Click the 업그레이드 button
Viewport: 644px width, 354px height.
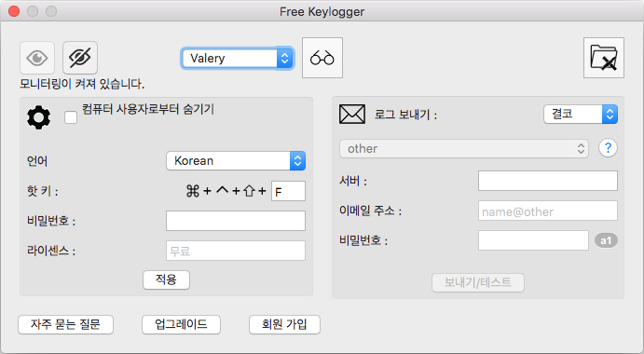181,324
